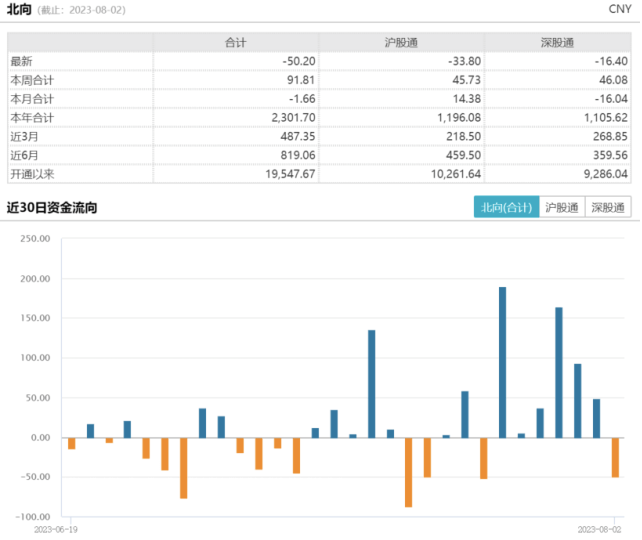Select the 本周合计 row label
The image size is (642, 540).
point(33,81)
